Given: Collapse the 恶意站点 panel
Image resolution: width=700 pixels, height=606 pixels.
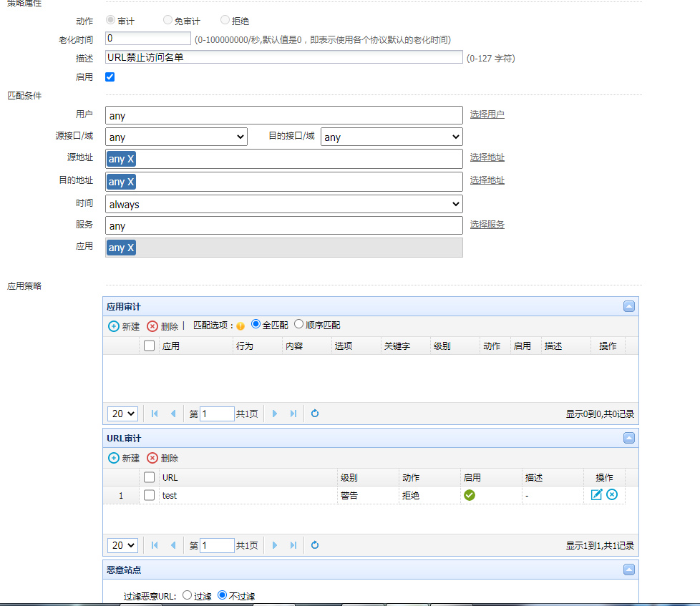Looking at the screenshot, I should tap(628, 570).
